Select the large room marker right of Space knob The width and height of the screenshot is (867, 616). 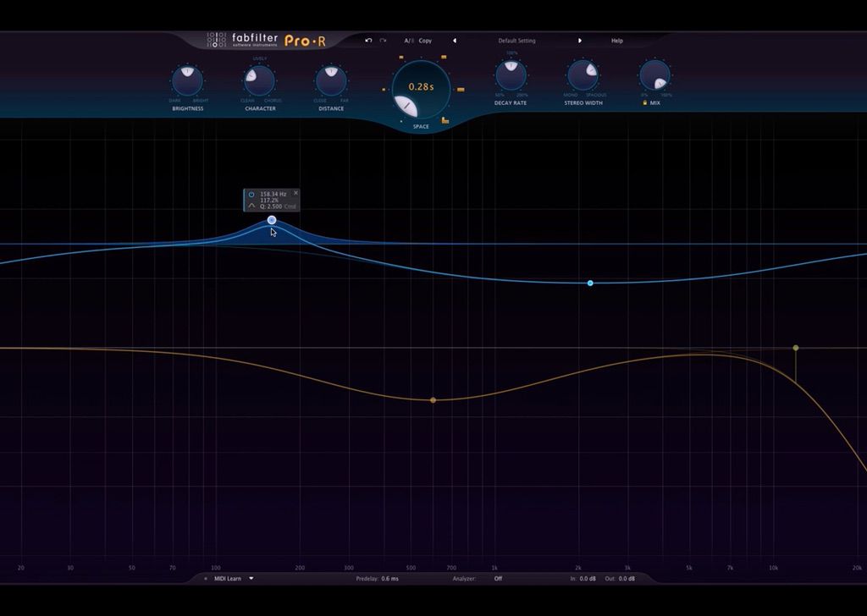click(x=461, y=90)
